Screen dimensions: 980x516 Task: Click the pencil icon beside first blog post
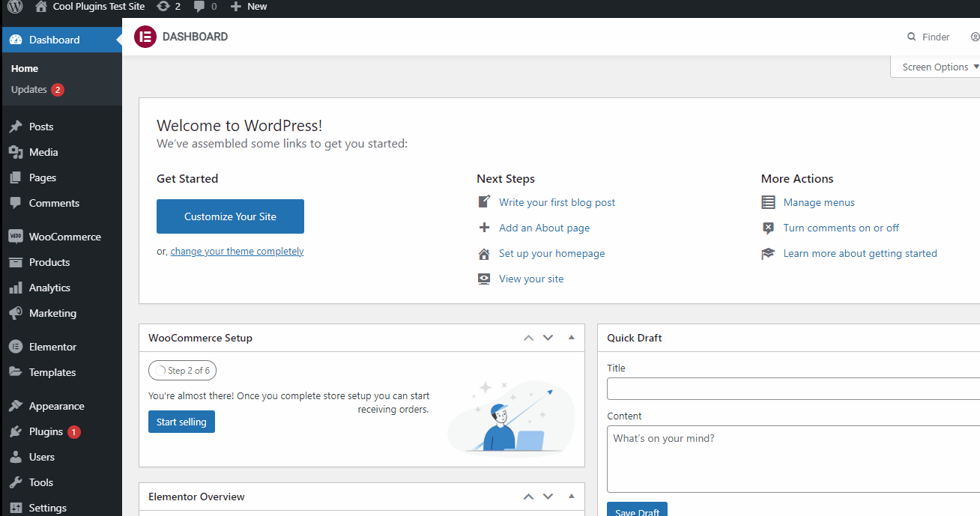(x=484, y=202)
